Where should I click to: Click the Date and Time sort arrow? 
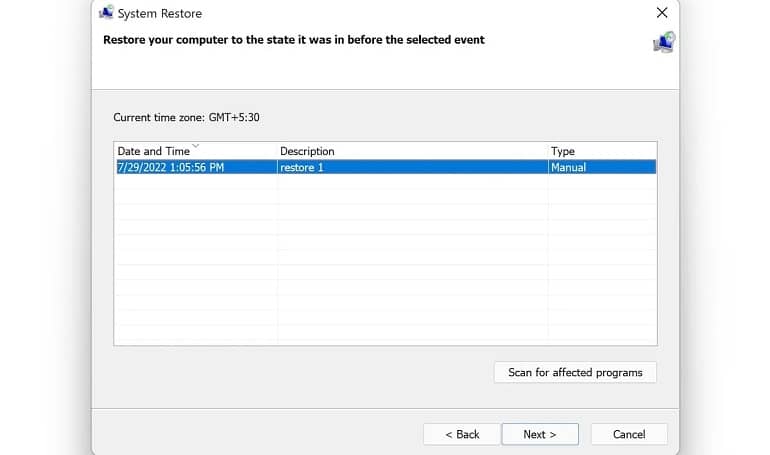pyautogui.click(x=195, y=146)
